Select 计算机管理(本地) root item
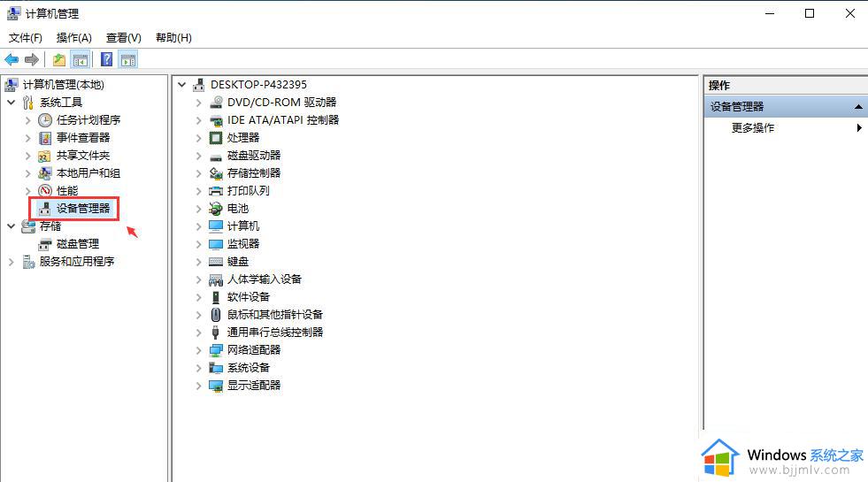868x482 pixels. [64, 85]
